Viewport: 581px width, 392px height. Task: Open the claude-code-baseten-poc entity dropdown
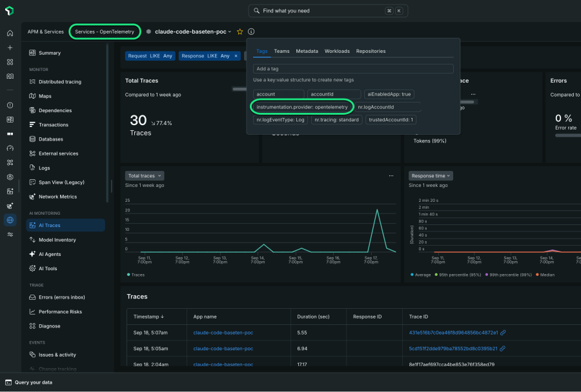(230, 32)
